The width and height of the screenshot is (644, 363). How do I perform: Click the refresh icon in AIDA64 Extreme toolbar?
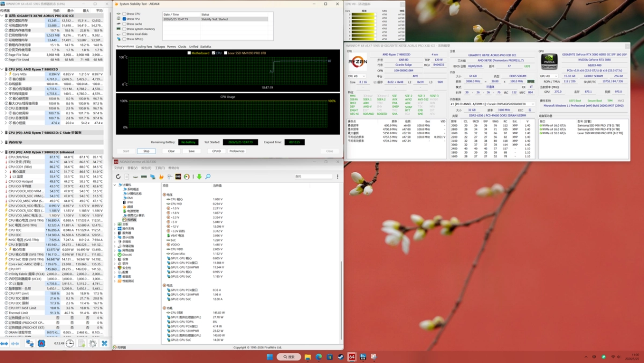coord(118,177)
